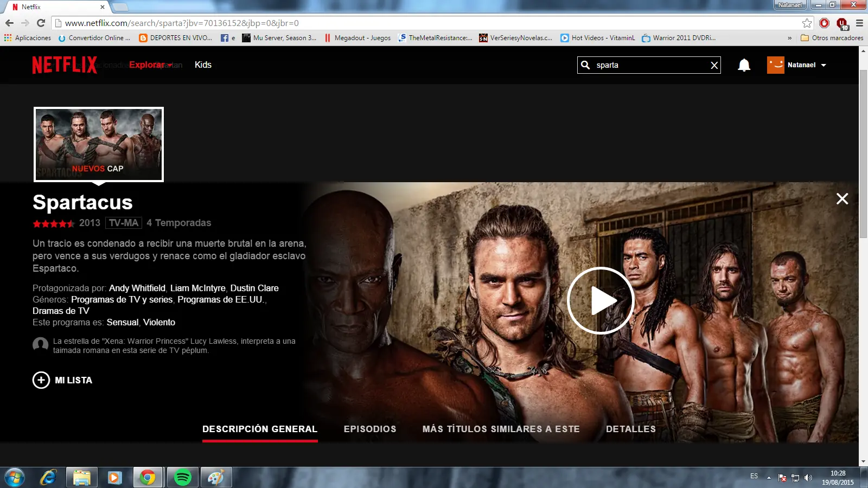Open the media player taskbar icon
Viewport: 868px width, 488px height.
click(115, 478)
